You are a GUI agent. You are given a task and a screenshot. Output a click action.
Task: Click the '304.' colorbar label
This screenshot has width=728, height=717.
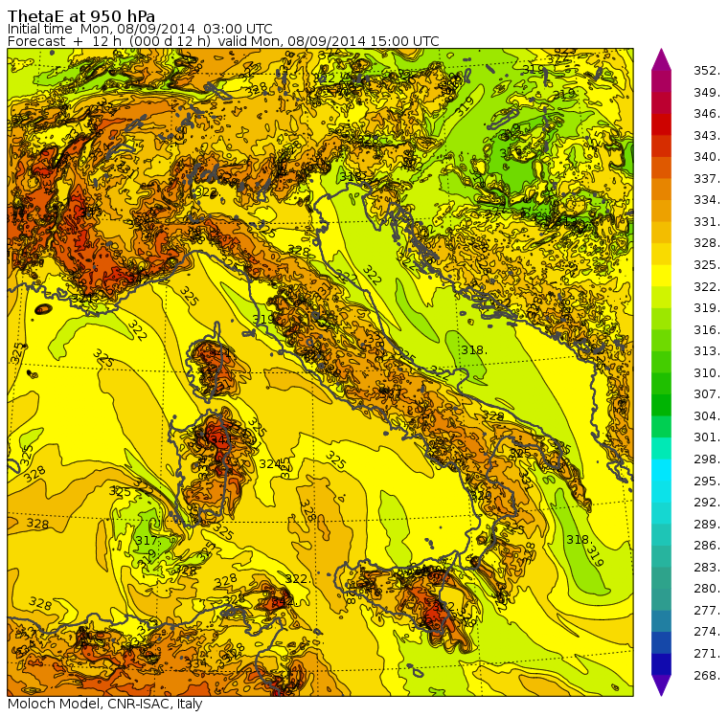pyautogui.click(x=707, y=416)
